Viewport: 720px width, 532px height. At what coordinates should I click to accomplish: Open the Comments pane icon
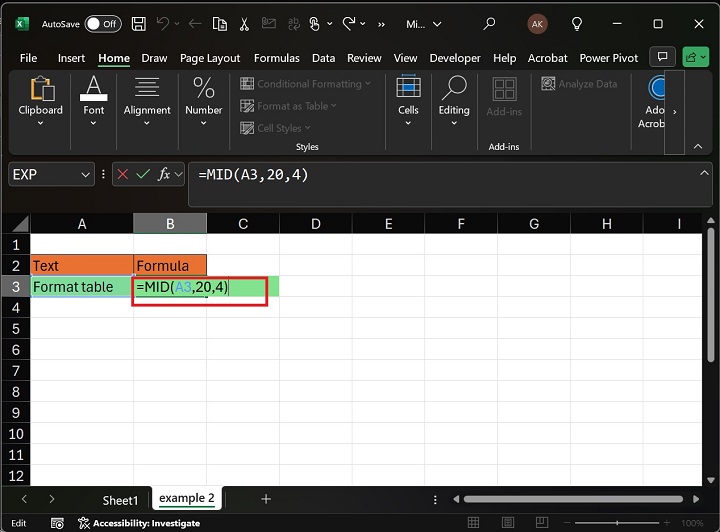pos(661,57)
